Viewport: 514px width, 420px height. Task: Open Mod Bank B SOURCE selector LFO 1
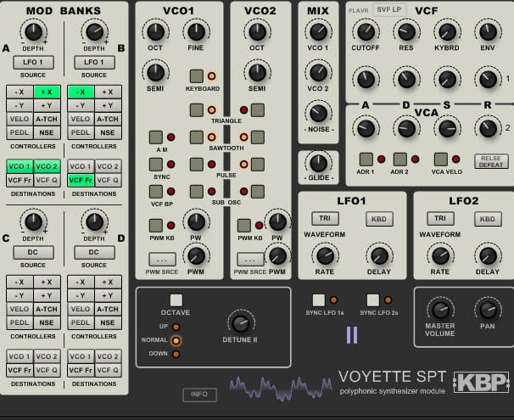(94, 62)
